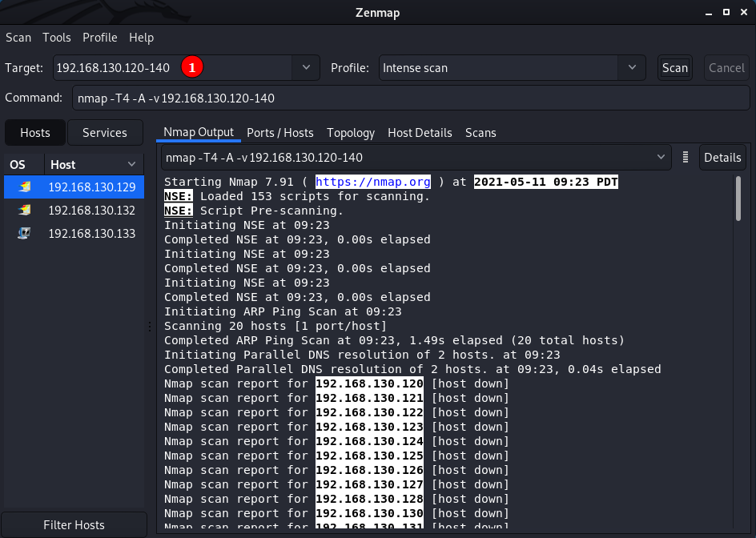Open the Profile menu
Viewport: 756px width, 538px height.
100,38
